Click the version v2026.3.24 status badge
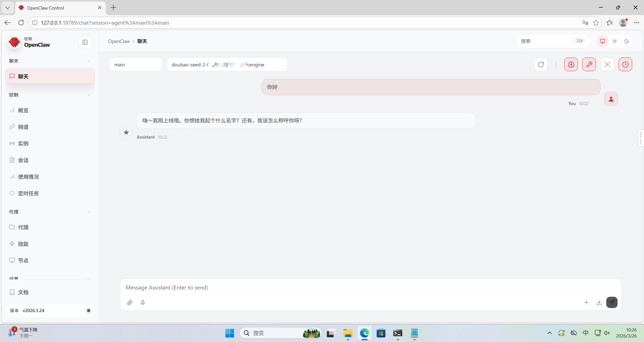 tap(50, 311)
